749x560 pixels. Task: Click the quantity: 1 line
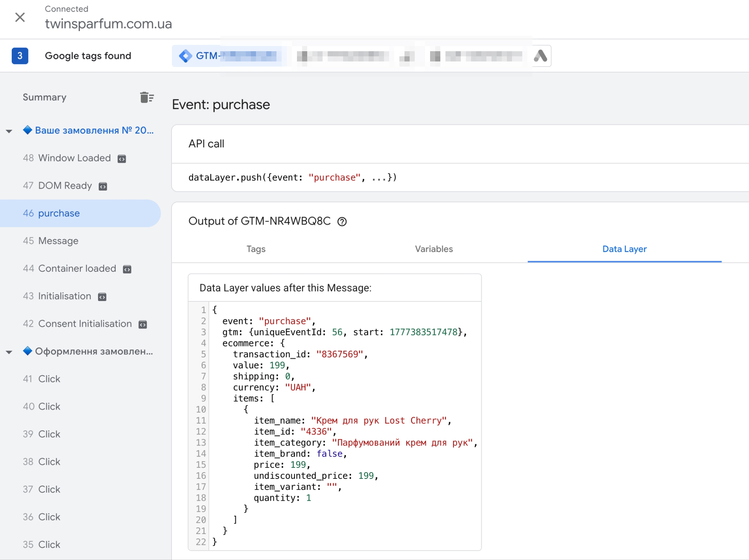click(282, 498)
